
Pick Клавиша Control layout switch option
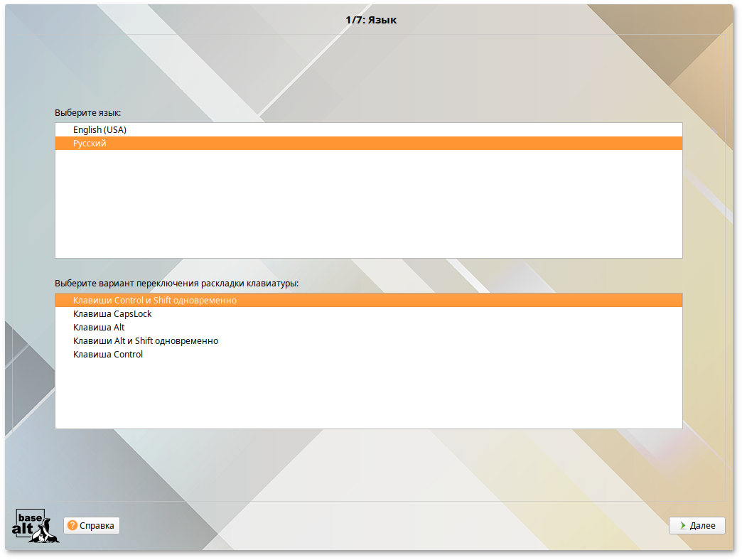tap(108, 355)
